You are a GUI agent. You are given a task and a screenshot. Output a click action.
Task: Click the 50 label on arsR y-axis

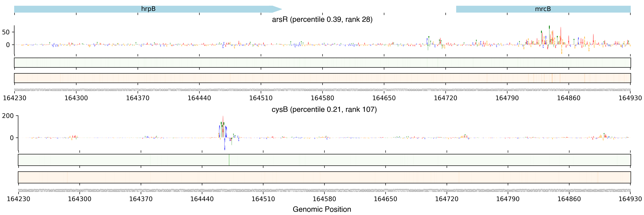pos(6,32)
